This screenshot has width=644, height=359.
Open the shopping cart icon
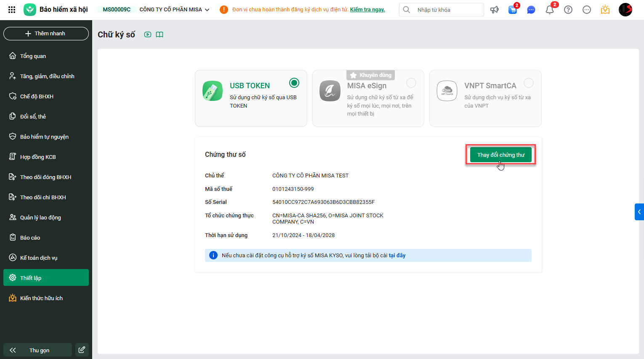pyautogui.click(x=513, y=10)
